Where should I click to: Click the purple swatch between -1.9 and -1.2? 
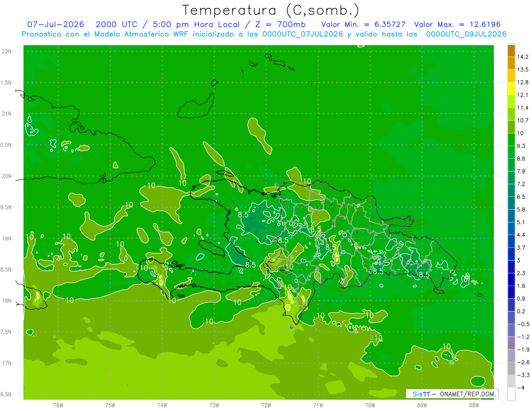click(x=511, y=343)
